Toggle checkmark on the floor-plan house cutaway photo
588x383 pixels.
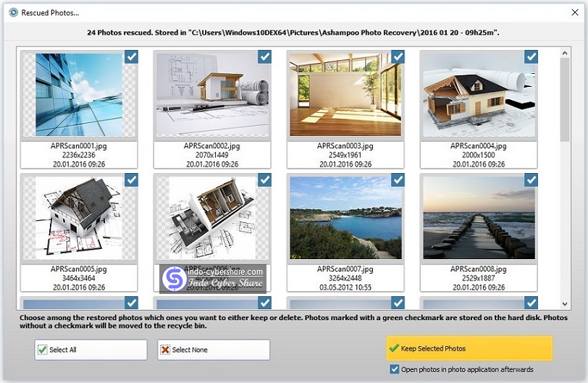click(x=265, y=180)
